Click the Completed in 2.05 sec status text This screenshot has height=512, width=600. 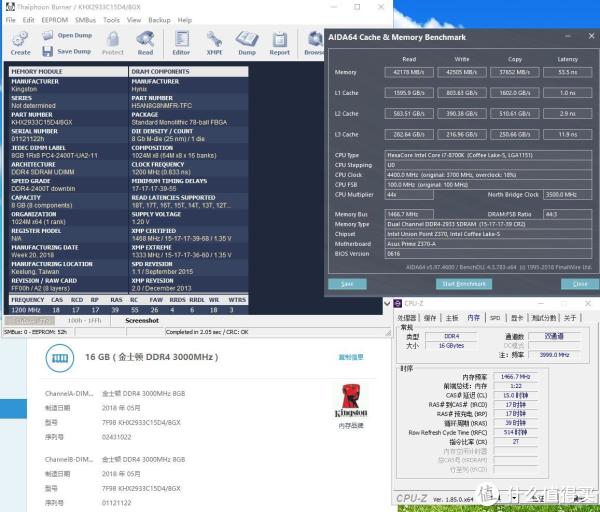coord(207,332)
